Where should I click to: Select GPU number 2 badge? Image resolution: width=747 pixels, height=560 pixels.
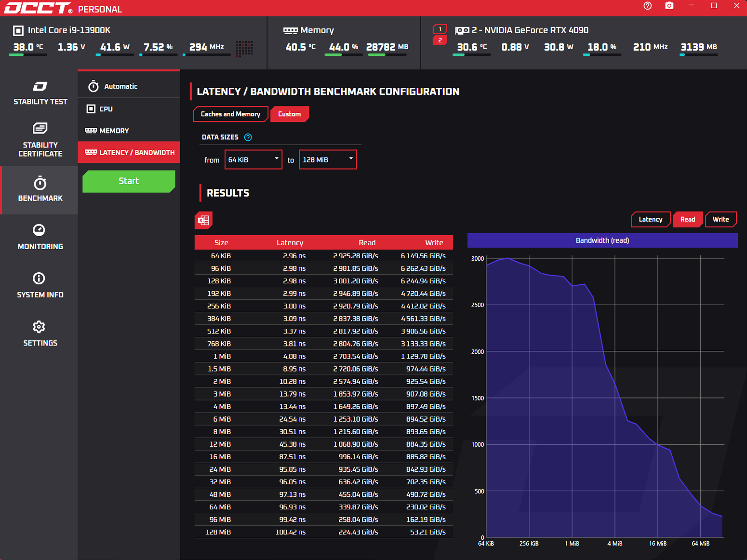pyautogui.click(x=440, y=40)
